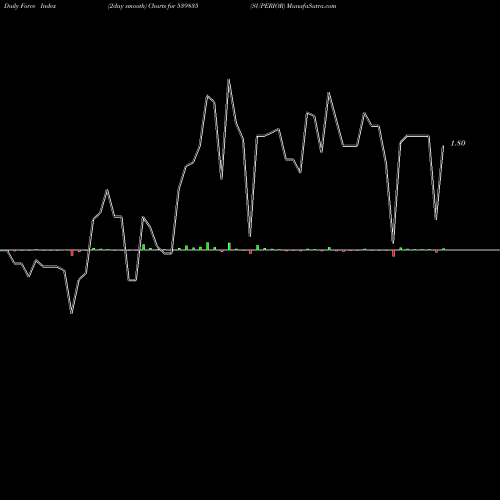Click the '(2day smooth) Charts for 539835' text

[x=153, y=6]
